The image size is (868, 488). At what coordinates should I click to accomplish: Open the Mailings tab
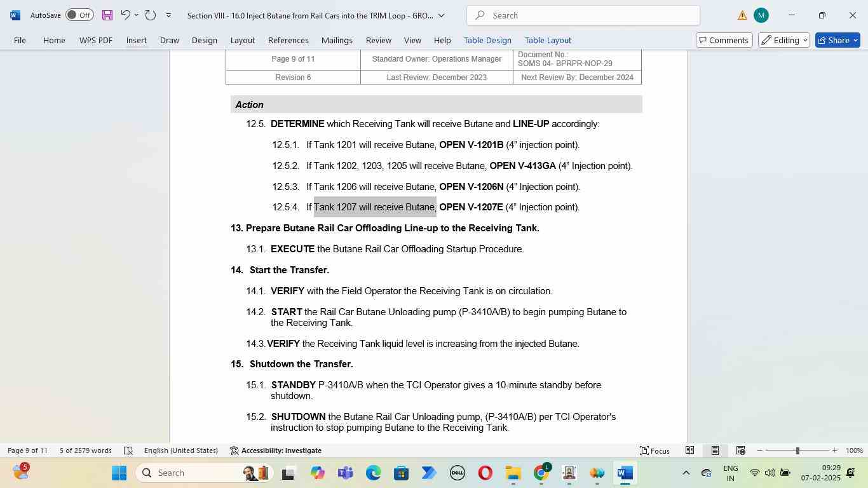click(337, 40)
